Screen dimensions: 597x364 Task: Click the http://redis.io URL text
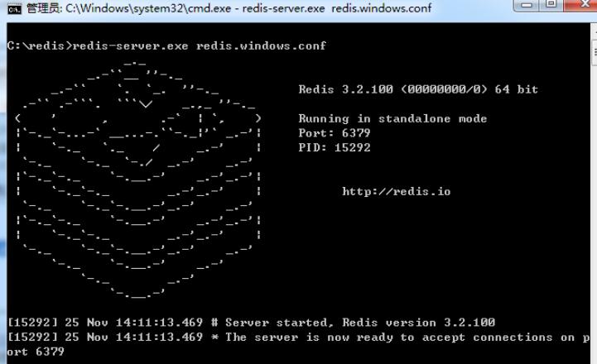(x=397, y=191)
